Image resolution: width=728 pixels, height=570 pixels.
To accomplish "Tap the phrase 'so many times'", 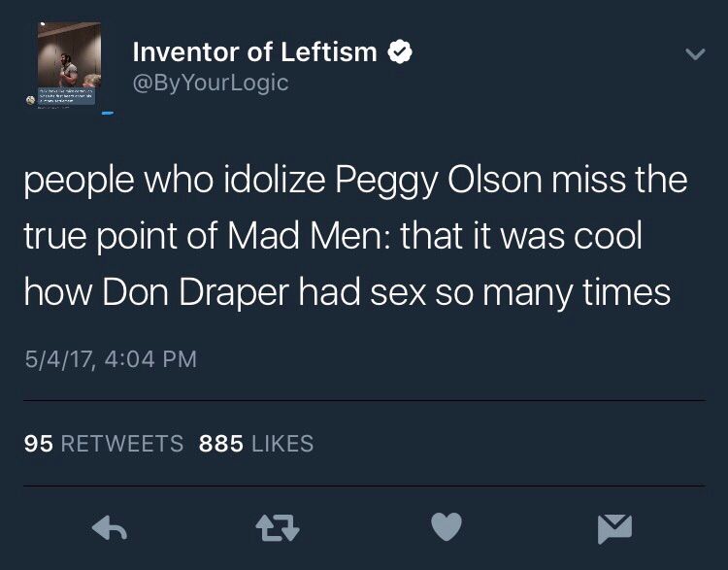I will coord(575,291).
